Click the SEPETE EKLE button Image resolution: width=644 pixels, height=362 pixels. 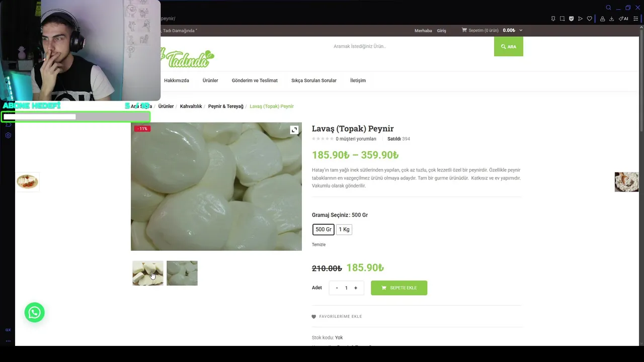coord(399,288)
